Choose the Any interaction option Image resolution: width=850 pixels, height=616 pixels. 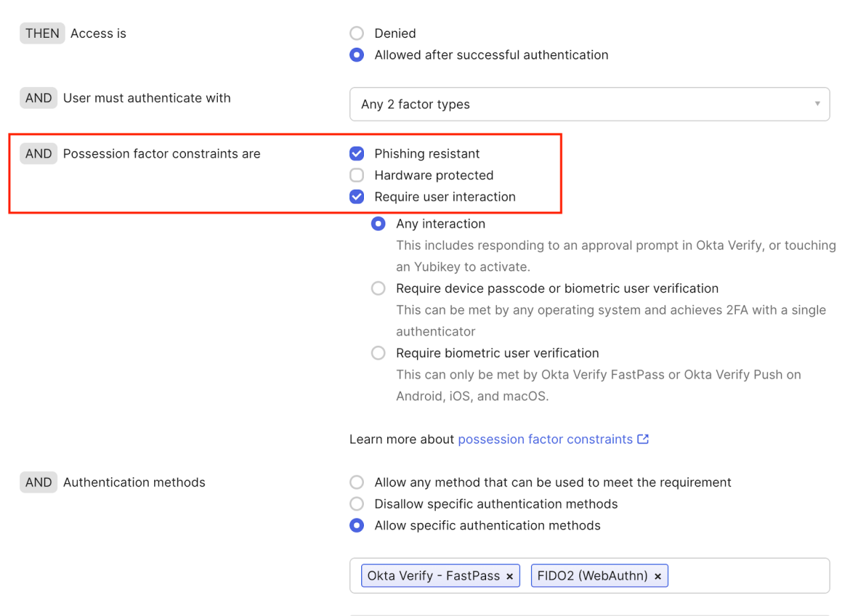coord(378,224)
